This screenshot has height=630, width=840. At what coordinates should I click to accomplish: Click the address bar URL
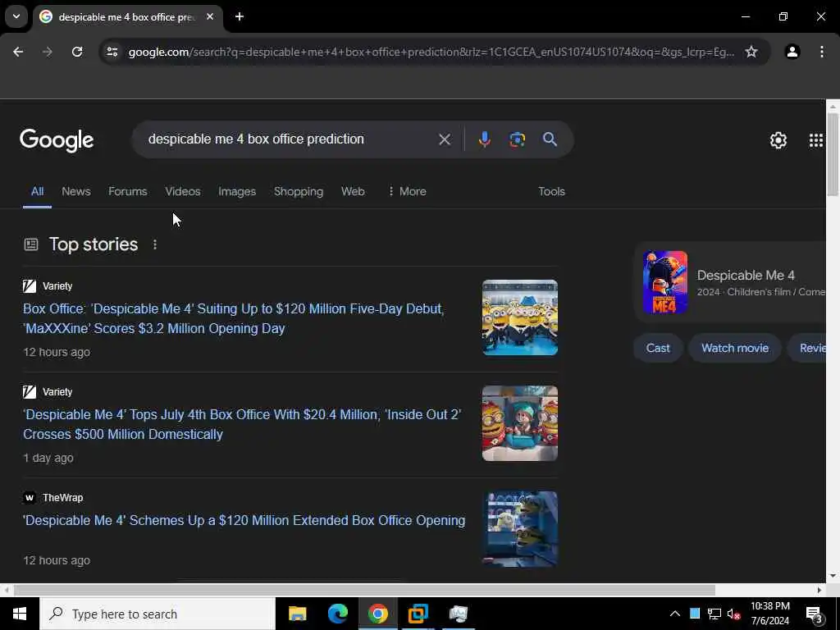[x=431, y=52]
